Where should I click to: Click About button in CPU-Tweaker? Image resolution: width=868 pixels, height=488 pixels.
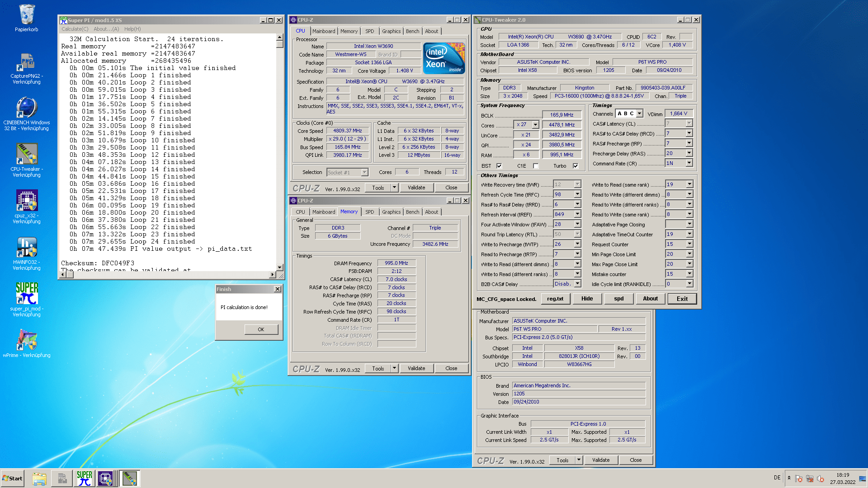pyautogui.click(x=650, y=299)
